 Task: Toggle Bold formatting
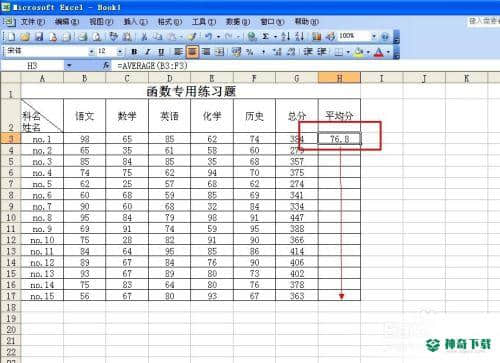134,52
